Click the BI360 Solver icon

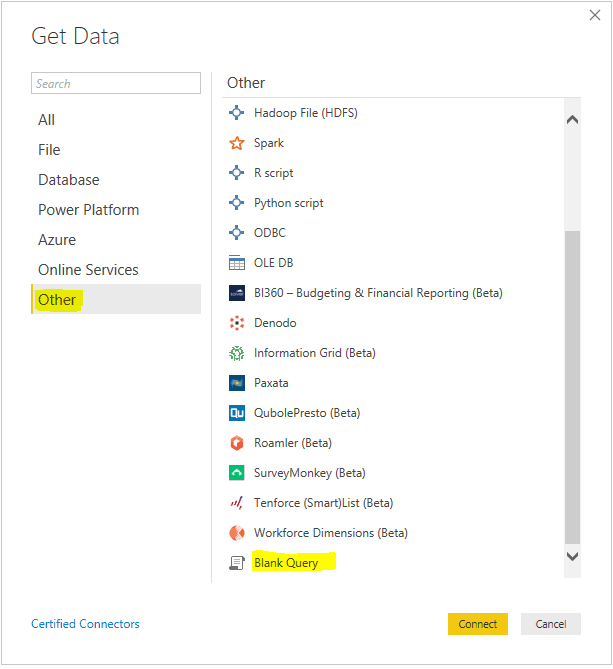pos(236,293)
